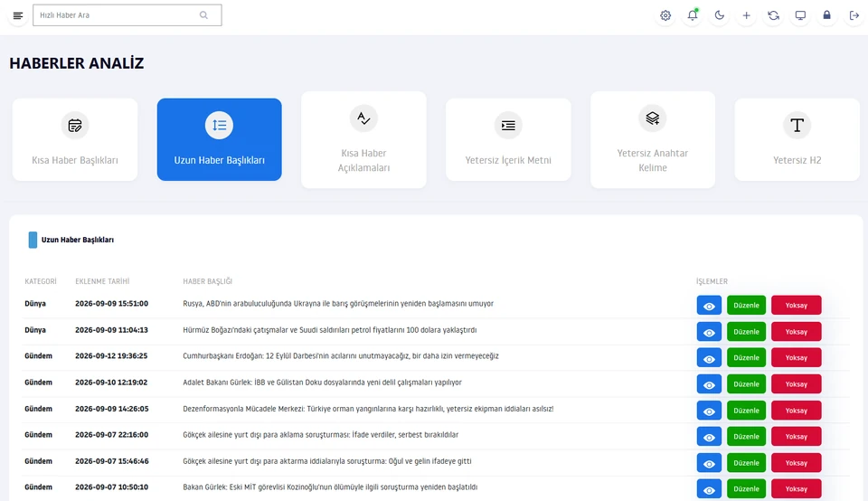The image size is (868, 501).
Task: Select the Yetersiz Anahtar Kelime card
Action: (x=653, y=139)
